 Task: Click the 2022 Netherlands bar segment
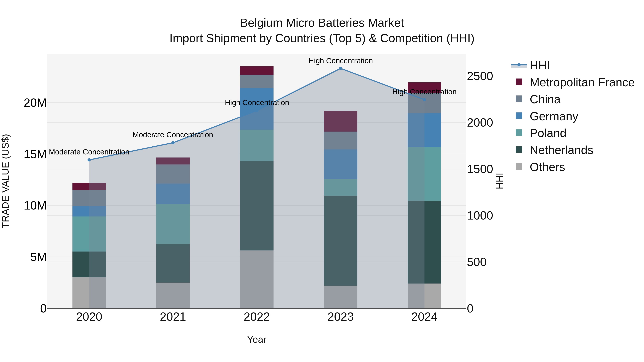[x=257, y=206]
